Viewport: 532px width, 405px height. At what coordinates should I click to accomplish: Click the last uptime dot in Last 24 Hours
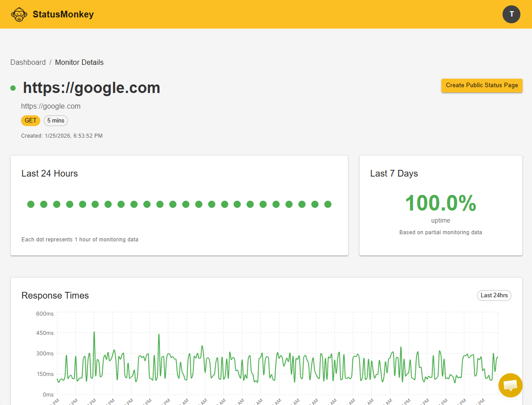pos(328,204)
